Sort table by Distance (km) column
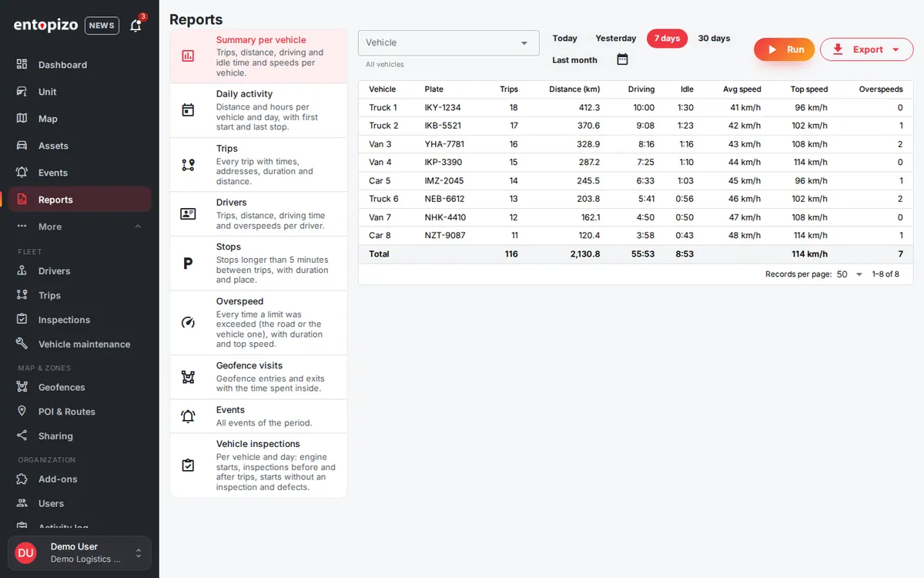 [x=574, y=89]
